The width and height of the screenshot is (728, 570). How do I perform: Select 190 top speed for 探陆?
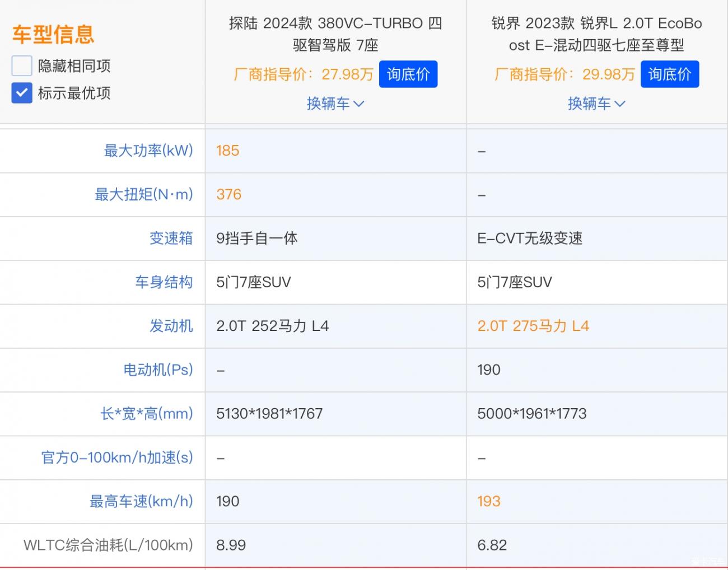click(228, 501)
